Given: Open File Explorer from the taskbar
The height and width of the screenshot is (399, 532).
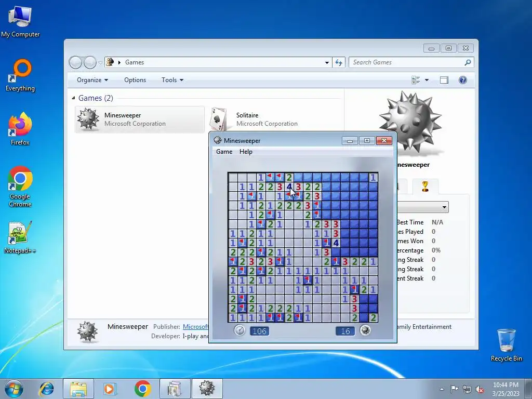Looking at the screenshot, I should tap(78, 389).
